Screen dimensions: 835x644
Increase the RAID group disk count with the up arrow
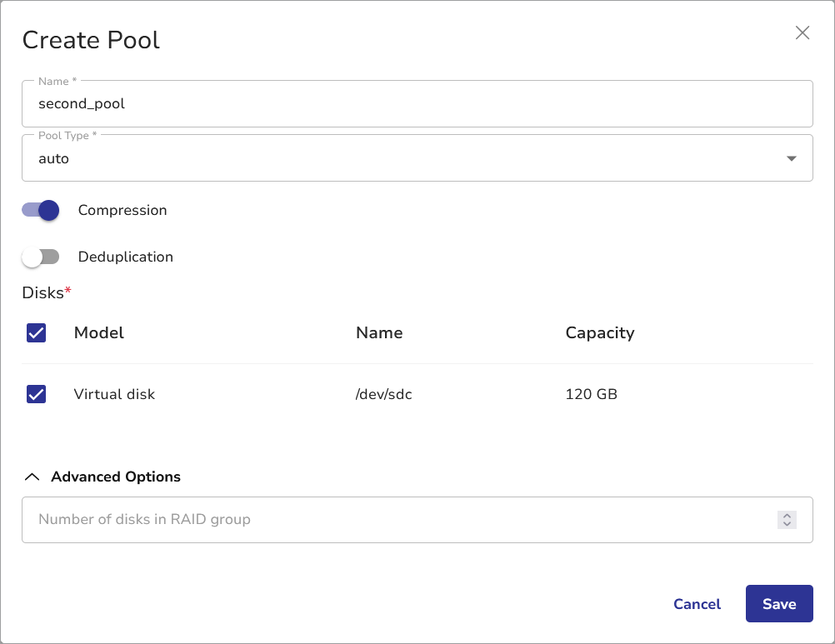[x=787, y=516]
